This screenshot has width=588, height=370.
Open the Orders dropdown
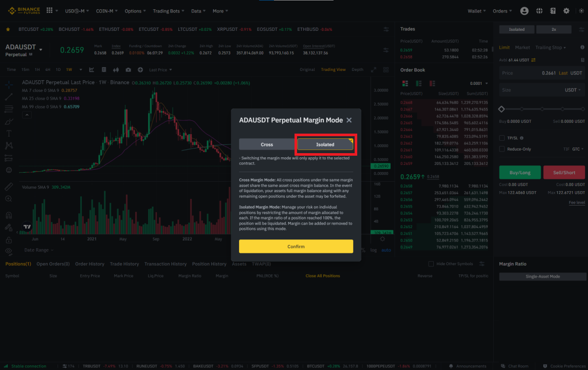(502, 11)
